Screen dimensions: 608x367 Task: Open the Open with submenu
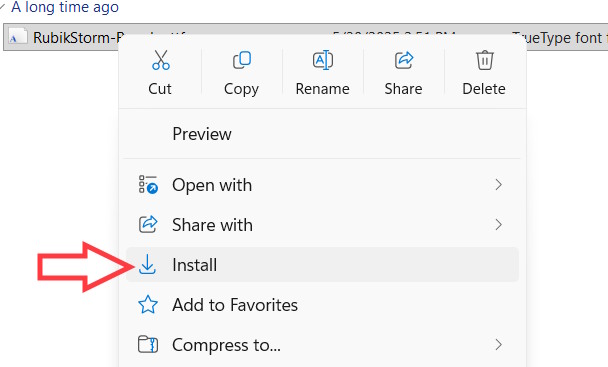point(323,185)
